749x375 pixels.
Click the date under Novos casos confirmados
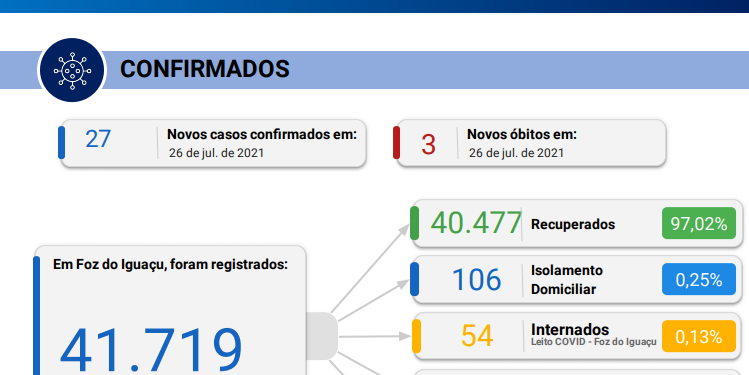(x=216, y=153)
